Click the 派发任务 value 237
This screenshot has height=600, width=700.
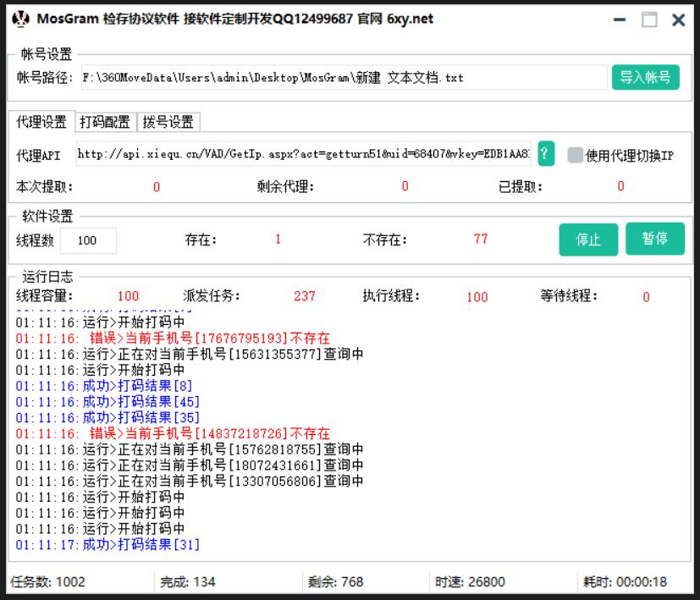[x=305, y=296]
